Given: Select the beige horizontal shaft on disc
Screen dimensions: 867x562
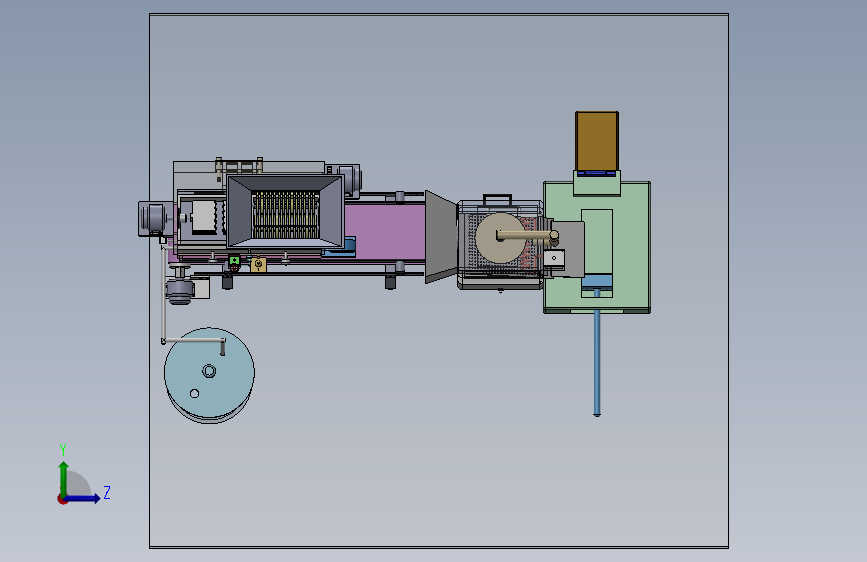Looking at the screenshot, I should pos(527,236).
